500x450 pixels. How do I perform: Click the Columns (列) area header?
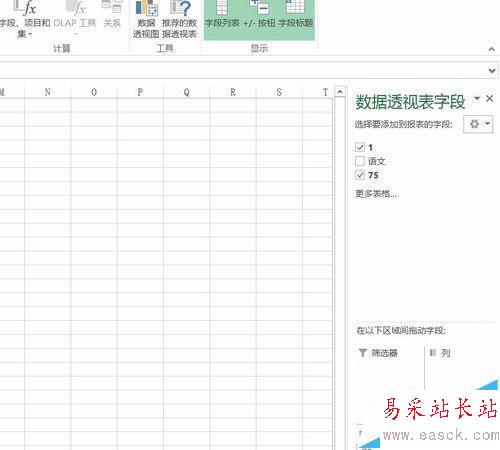[440, 353]
